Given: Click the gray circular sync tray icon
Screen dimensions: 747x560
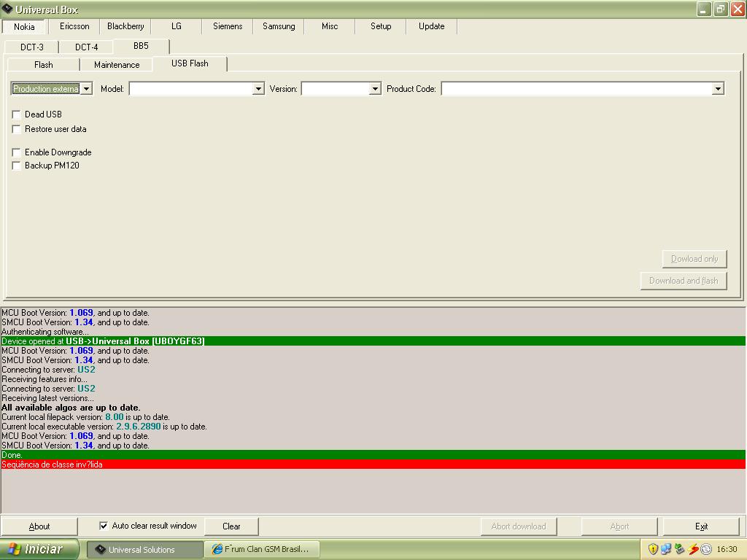Looking at the screenshot, I should pos(706,549).
